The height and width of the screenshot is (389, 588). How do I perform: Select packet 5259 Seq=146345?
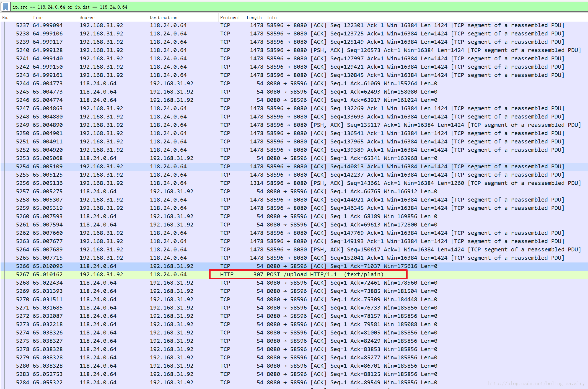[294, 208]
